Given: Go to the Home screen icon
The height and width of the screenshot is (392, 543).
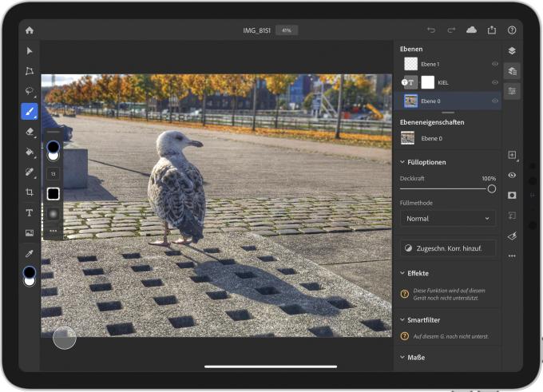Looking at the screenshot, I should click(30, 30).
